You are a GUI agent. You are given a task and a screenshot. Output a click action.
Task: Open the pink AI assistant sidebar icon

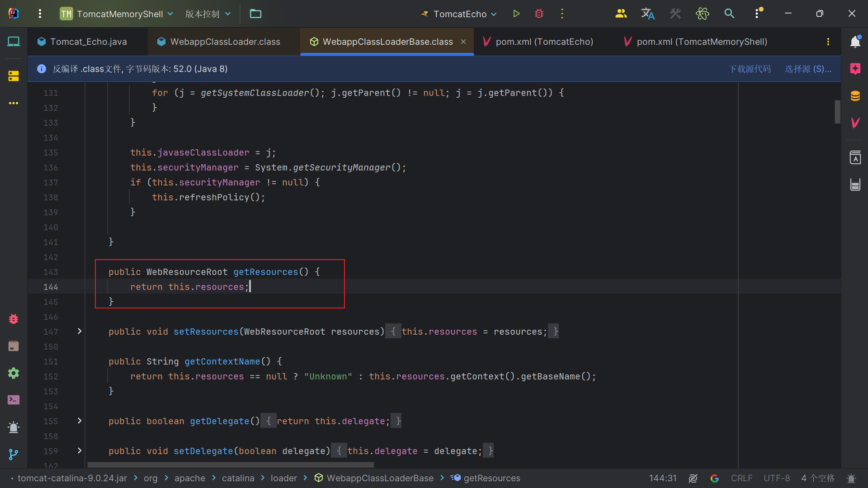click(855, 69)
